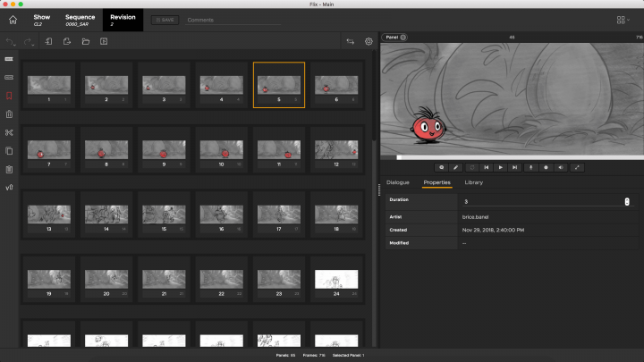Viewport: 644px width, 362px height.
Task: Click the Duration stepper arrows
Action: coord(626,201)
